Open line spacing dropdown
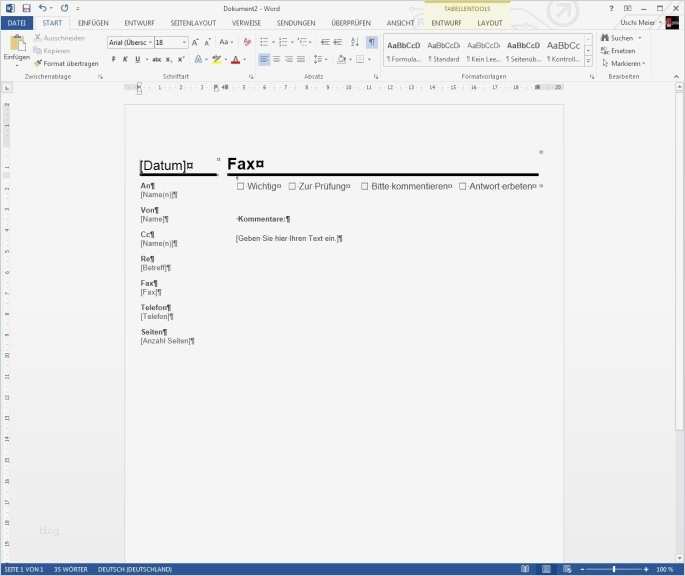Image resolution: width=685 pixels, height=576 pixels. click(x=326, y=59)
